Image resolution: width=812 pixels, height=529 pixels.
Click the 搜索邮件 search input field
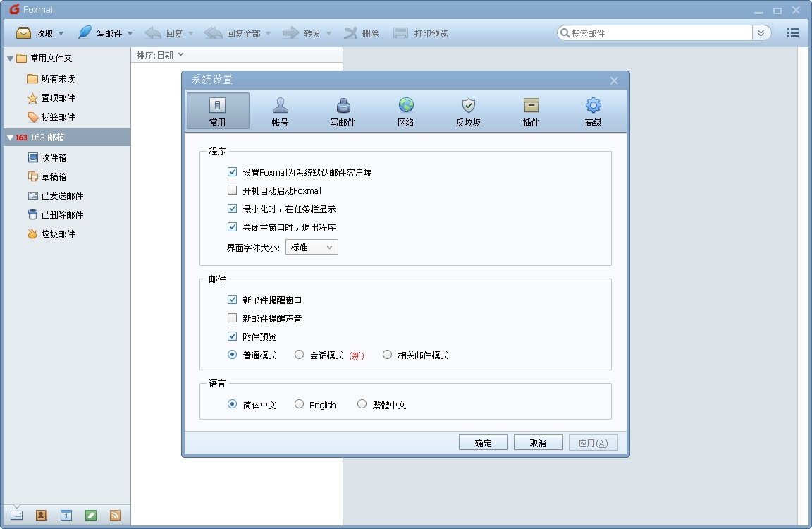click(656, 33)
